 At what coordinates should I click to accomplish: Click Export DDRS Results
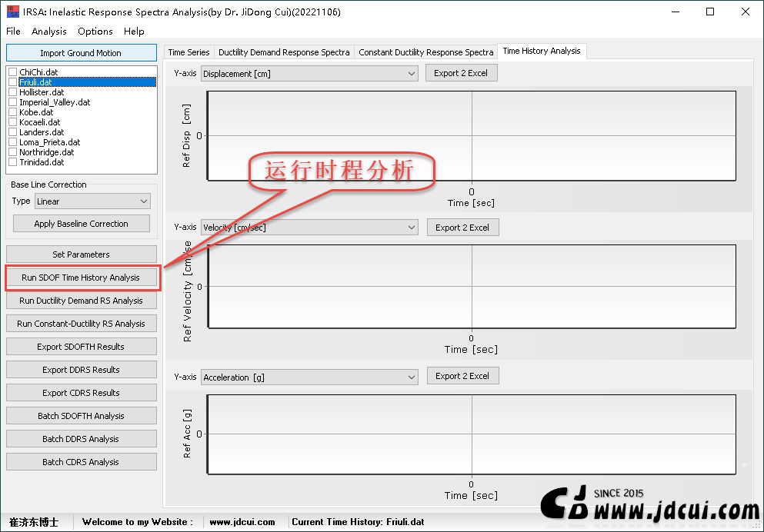coord(82,370)
